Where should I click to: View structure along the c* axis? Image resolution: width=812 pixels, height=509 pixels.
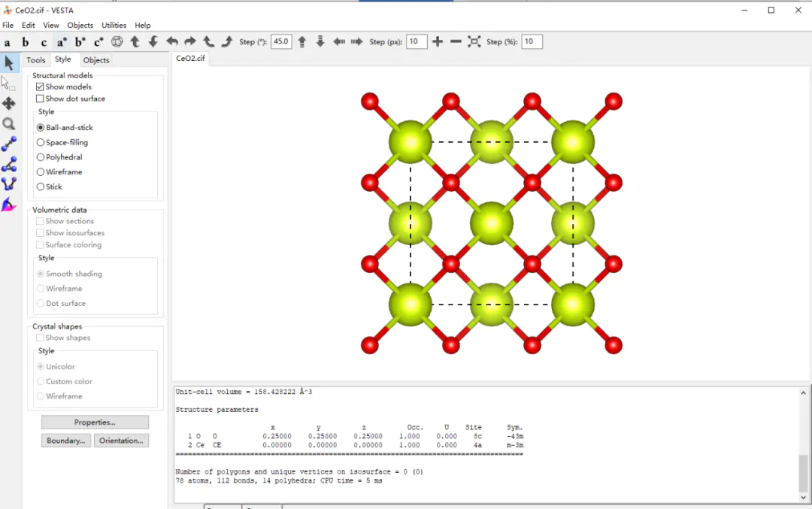pos(98,42)
